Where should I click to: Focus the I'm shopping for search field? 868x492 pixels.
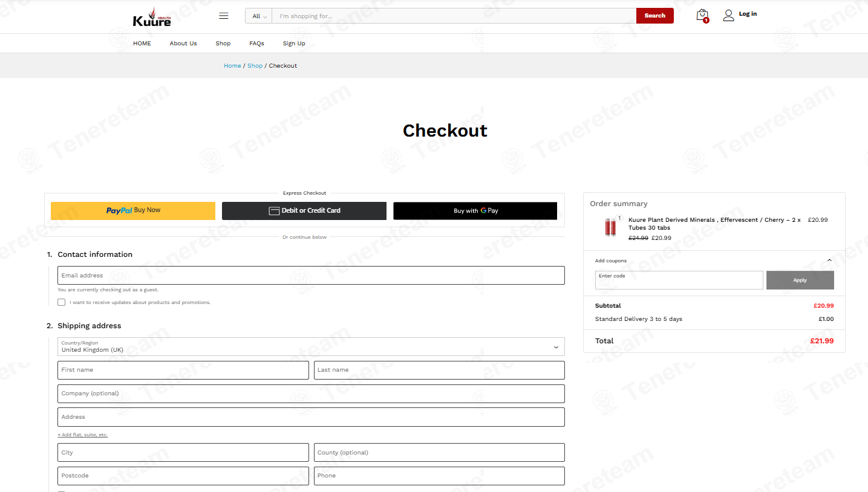pyautogui.click(x=454, y=16)
